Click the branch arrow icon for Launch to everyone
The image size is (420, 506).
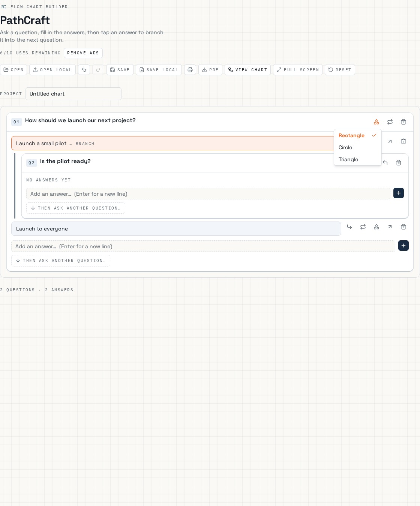point(349,227)
